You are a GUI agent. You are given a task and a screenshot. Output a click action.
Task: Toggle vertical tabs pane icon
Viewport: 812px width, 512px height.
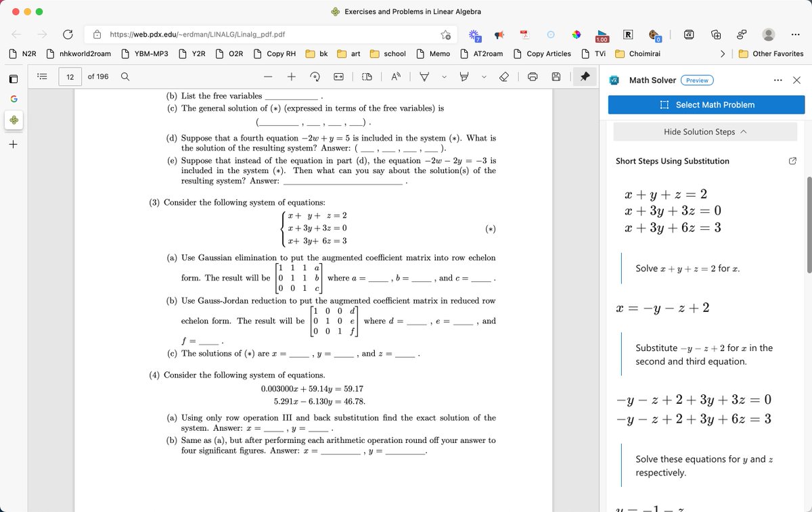[x=14, y=78]
